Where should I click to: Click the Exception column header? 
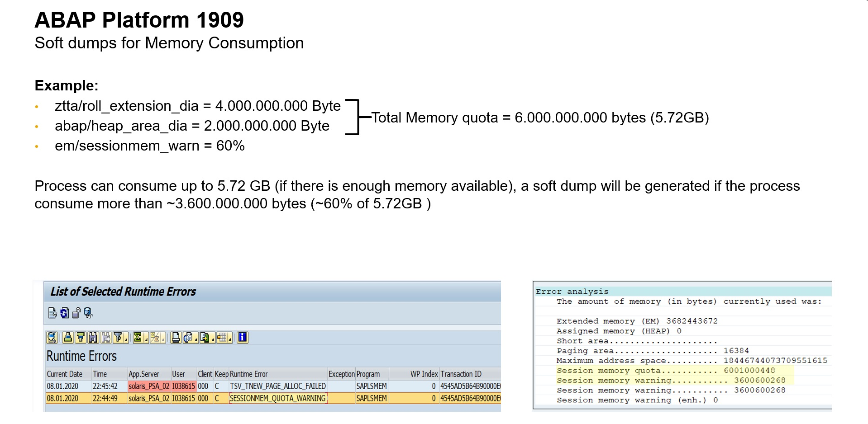click(x=342, y=374)
